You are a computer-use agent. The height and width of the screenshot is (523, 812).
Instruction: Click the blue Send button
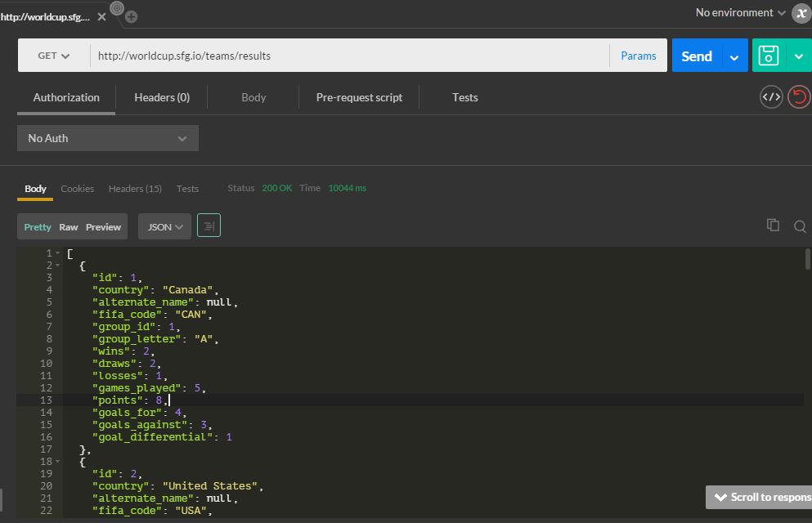pyautogui.click(x=696, y=56)
